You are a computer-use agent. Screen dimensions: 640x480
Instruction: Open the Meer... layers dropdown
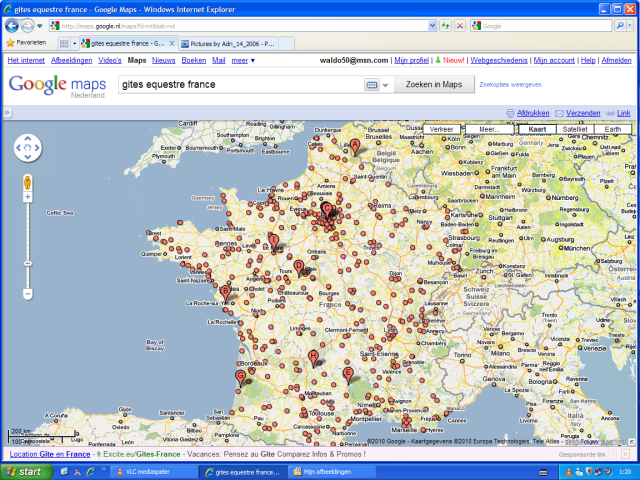click(x=489, y=129)
